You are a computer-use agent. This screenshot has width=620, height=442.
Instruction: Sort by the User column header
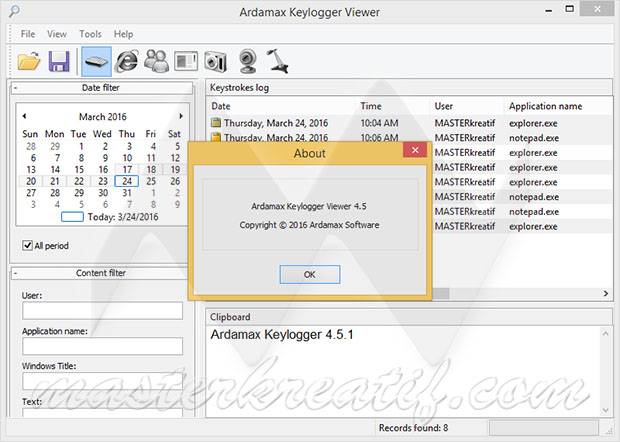(x=467, y=106)
